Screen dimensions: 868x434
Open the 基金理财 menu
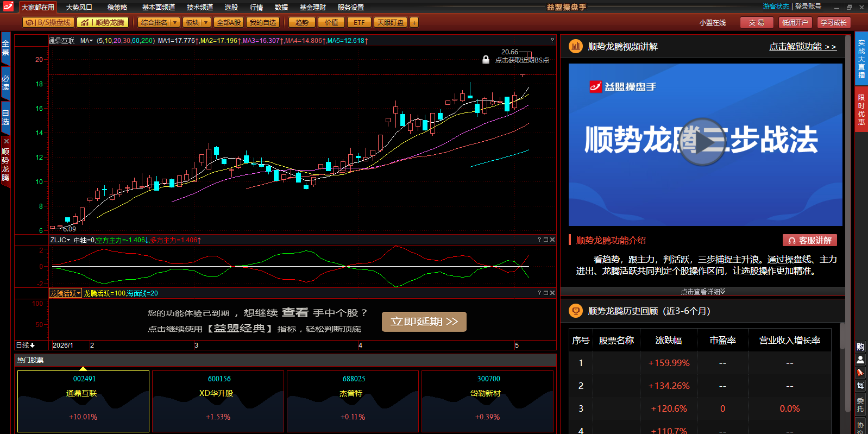point(313,7)
